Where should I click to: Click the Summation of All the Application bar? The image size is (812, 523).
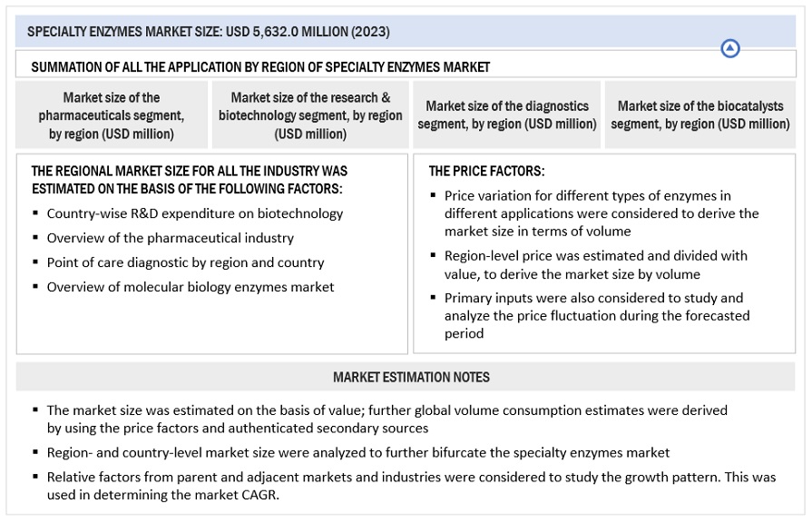click(260, 67)
